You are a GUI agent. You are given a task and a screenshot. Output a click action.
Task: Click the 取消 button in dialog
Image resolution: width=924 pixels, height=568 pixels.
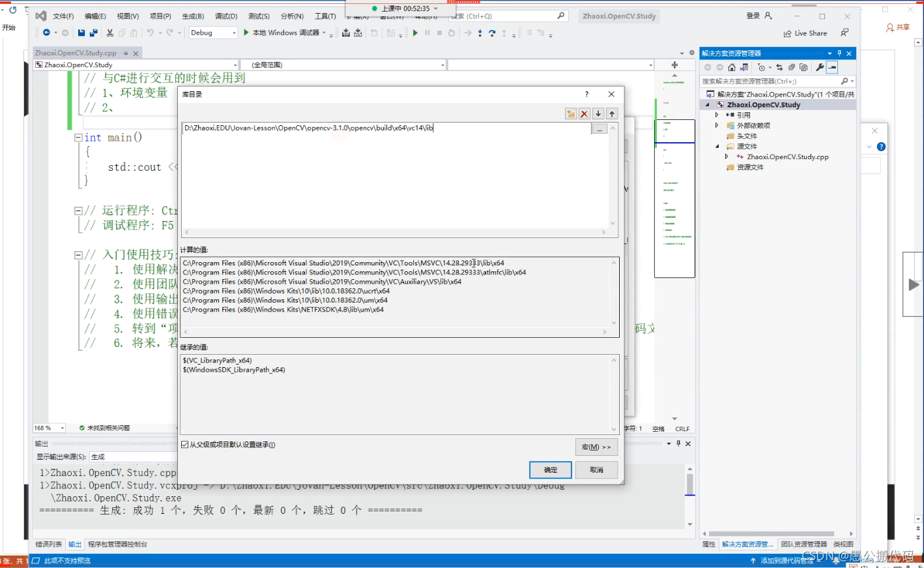(596, 470)
